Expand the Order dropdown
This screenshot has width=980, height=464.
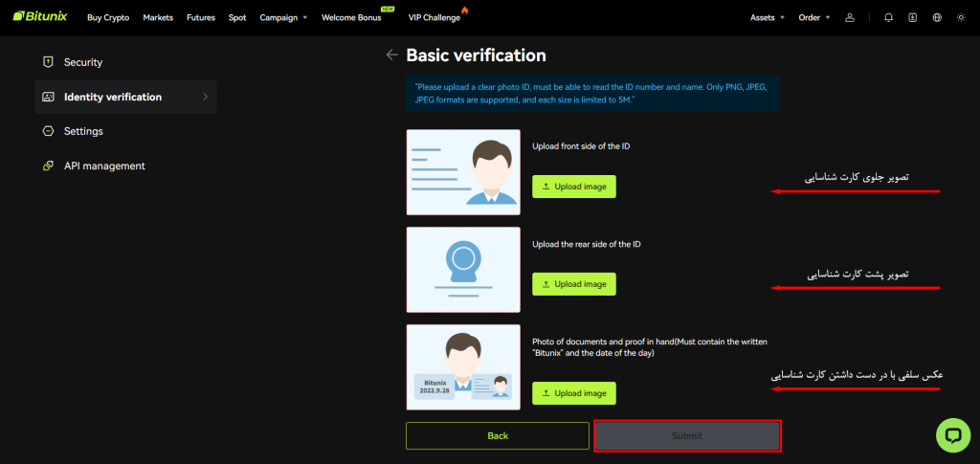click(x=813, y=17)
